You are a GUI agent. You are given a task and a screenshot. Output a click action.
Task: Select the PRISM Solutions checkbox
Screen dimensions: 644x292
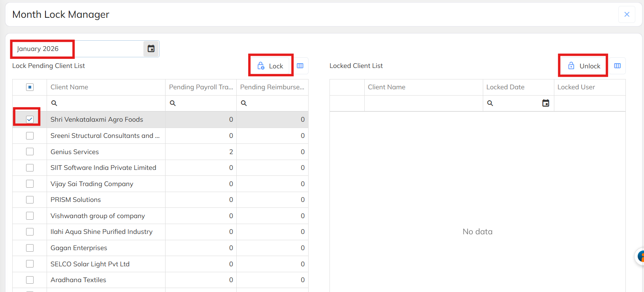(30, 200)
